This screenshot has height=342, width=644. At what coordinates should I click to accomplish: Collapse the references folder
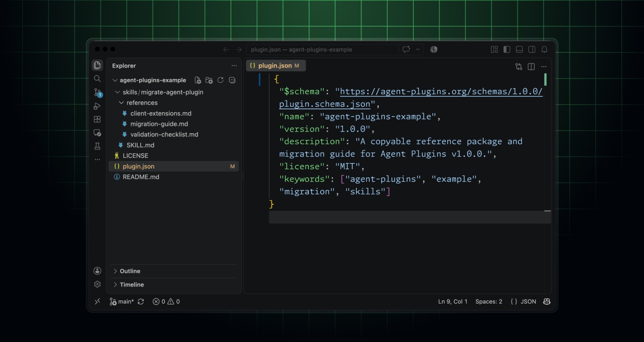click(x=121, y=103)
